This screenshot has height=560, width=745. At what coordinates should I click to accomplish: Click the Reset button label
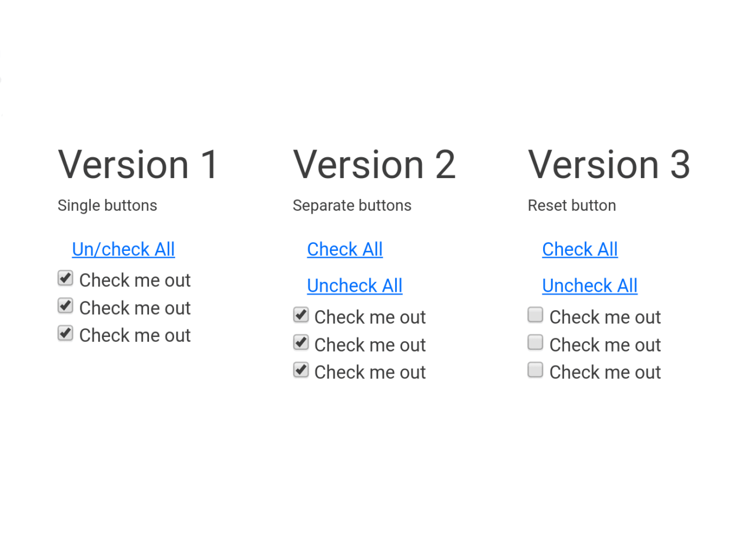tap(572, 205)
